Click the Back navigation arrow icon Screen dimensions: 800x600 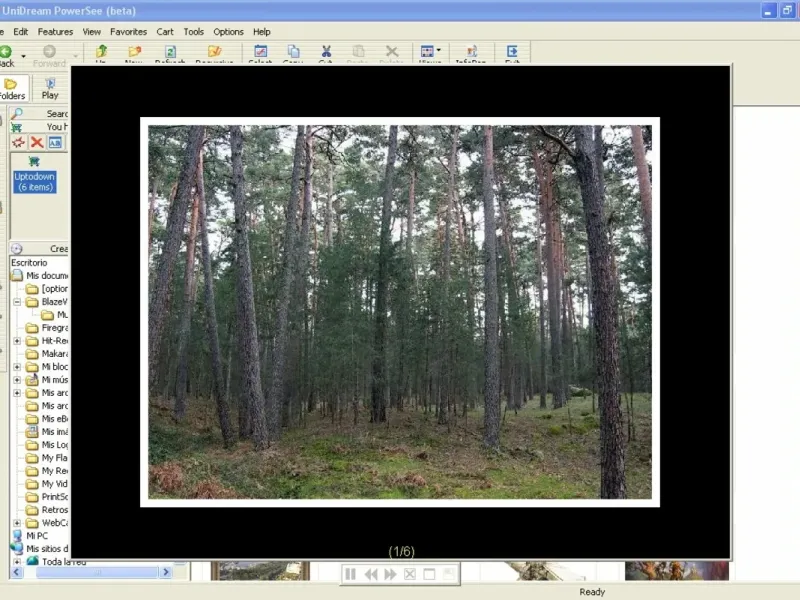6,51
